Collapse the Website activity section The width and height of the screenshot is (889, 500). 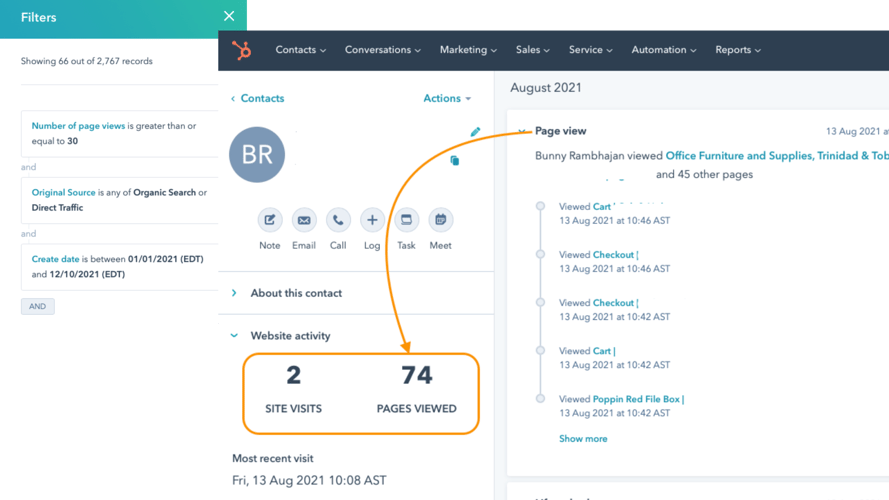tap(234, 336)
